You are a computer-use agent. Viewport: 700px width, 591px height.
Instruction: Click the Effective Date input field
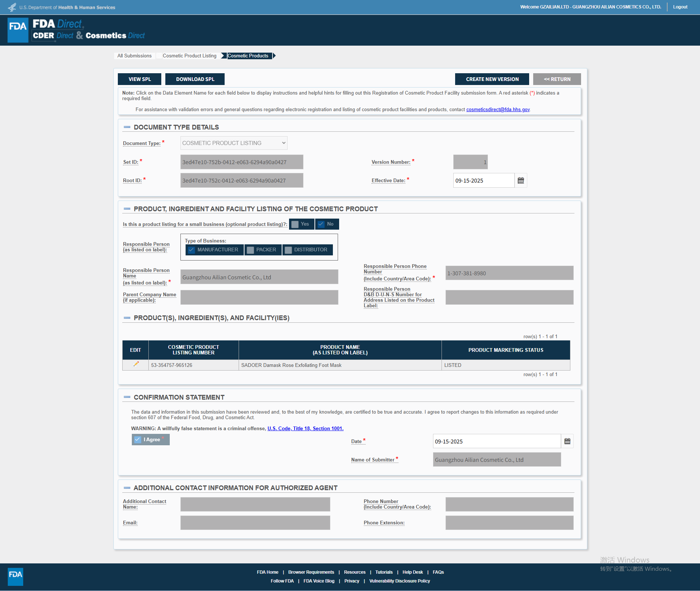pos(483,180)
